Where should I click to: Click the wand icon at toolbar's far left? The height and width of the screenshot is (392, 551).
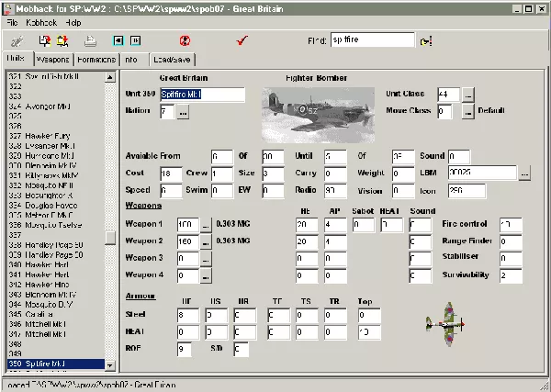pos(16,41)
